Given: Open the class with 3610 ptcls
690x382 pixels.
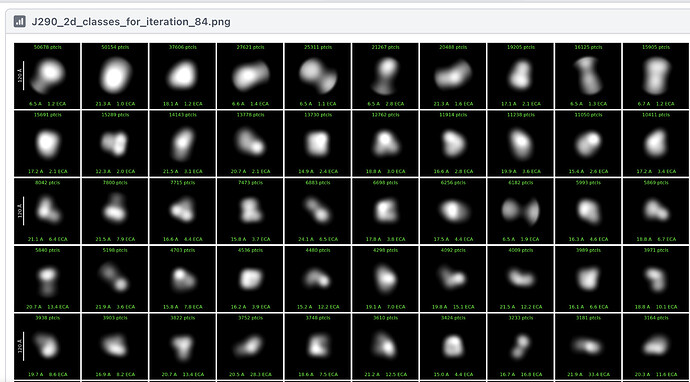Looking at the screenshot, I should pyautogui.click(x=385, y=346).
